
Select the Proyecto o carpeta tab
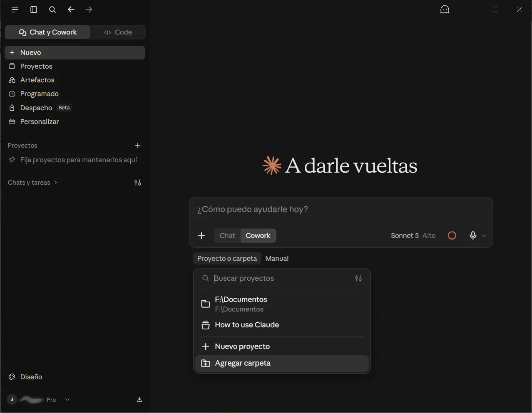click(227, 258)
